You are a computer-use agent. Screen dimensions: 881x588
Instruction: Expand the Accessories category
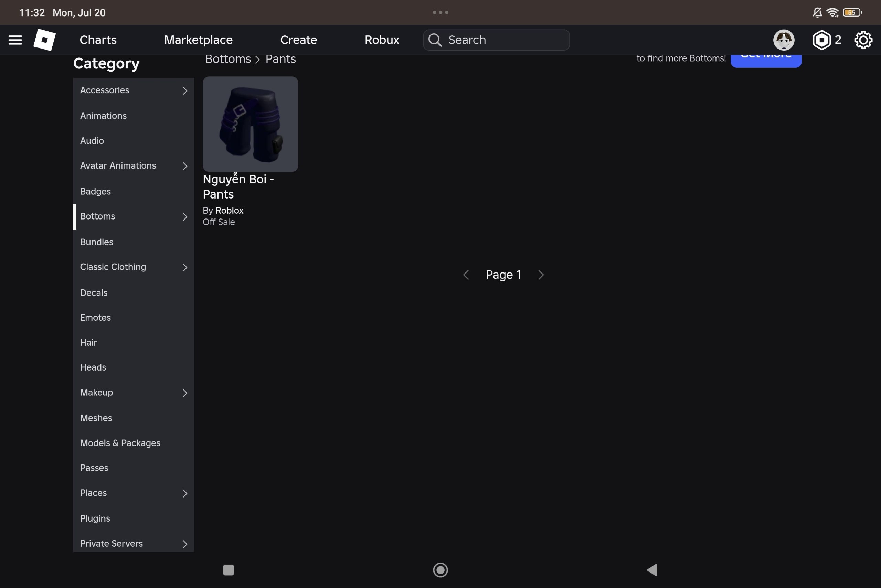click(134, 90)
